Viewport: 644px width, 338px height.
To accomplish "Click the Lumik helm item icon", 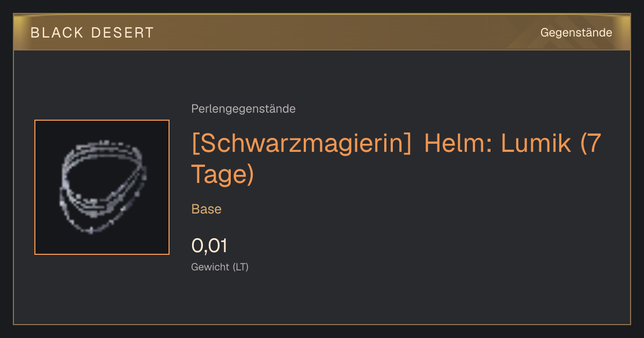I will coord(102,187).
